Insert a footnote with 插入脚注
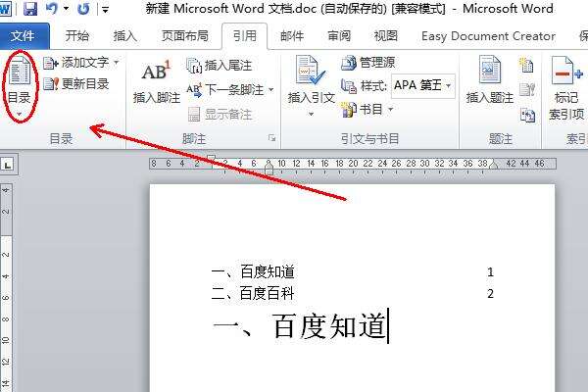Viewport: 588px width, 392px height. pos(157,81)
